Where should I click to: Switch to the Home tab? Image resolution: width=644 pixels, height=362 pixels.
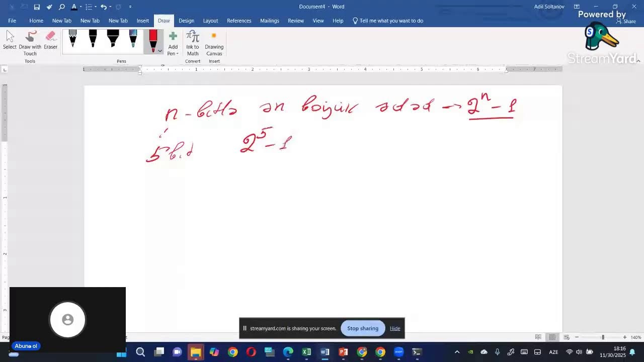tap(36, 21)
